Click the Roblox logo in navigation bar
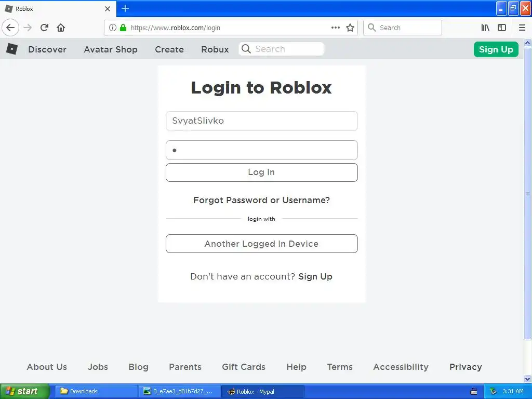Viewport: 532px width, 399px height. pos(12,49)
